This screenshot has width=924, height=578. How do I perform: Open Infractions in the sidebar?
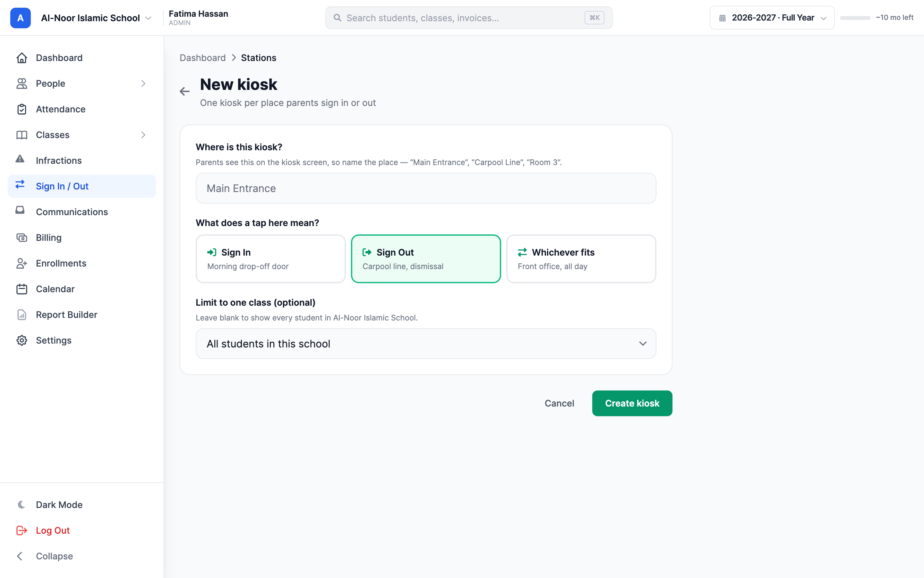pos(82,161)
